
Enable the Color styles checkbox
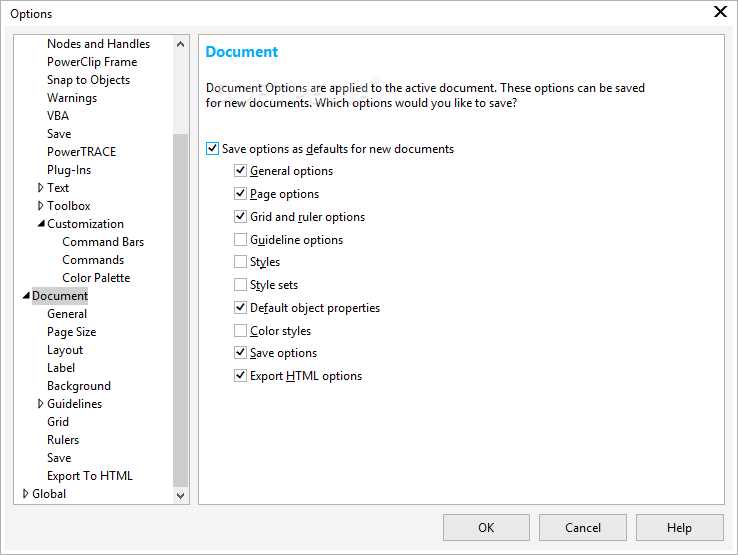(x=240, y=330)
